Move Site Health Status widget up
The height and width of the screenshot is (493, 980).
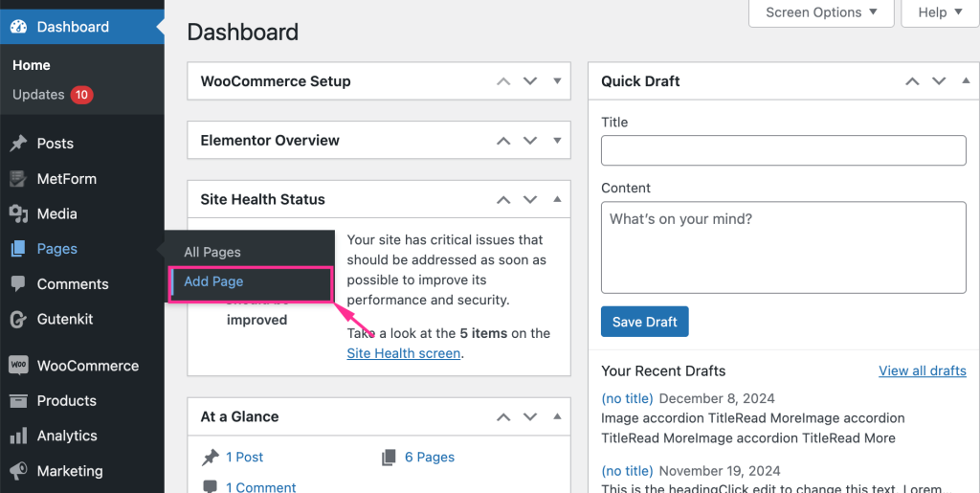(x=503, y=200)
